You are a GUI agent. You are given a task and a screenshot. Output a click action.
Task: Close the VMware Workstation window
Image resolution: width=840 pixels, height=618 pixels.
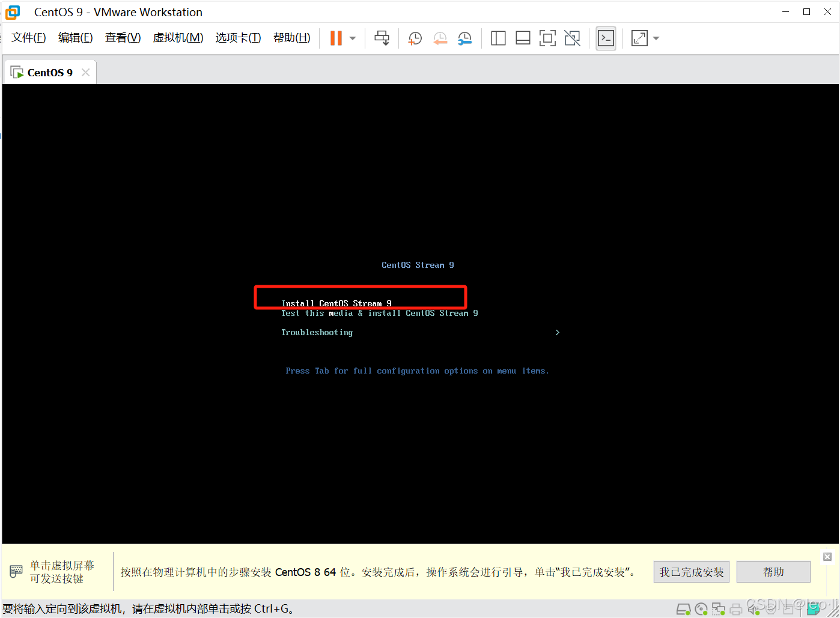(828, 12)
